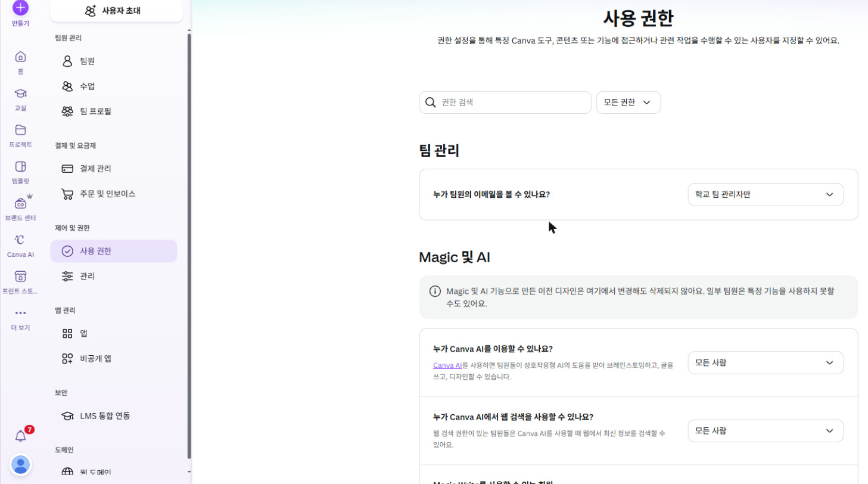Click the Magic 및 AI section heading

click(455, 257)
